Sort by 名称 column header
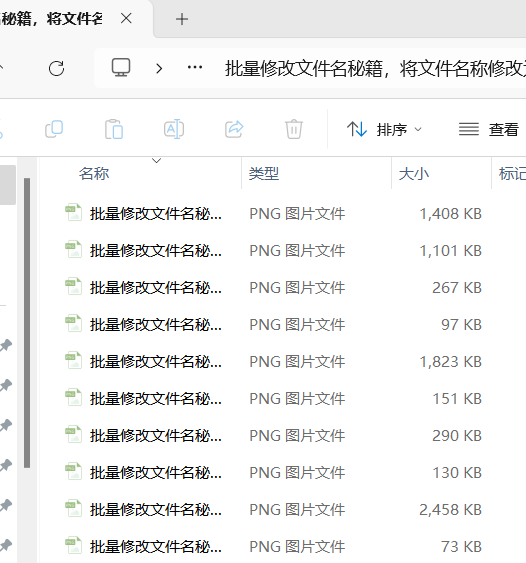Image resolution: width=526 pixels, height=563 pixels. pyautogui.click(x=94, y=174)
